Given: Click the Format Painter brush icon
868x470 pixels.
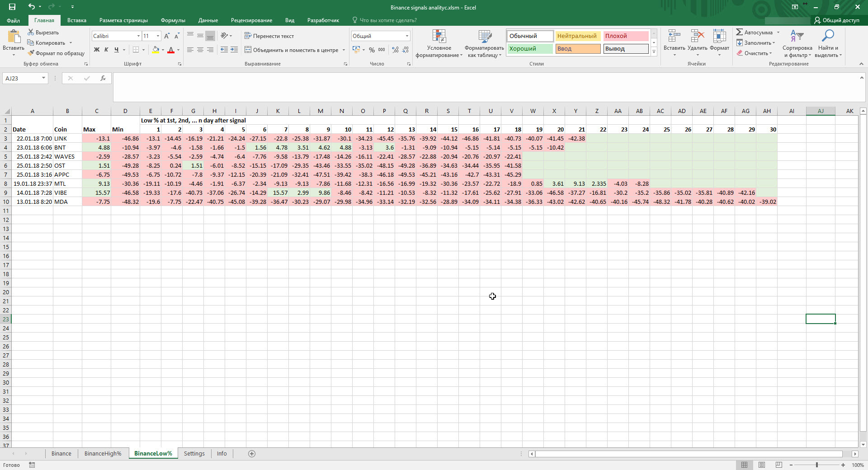Looking at the screenshot, I should [x=31, y=53].
